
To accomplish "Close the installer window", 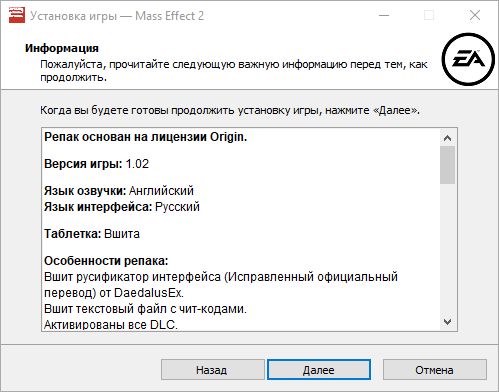I will [x=475, y=15].
